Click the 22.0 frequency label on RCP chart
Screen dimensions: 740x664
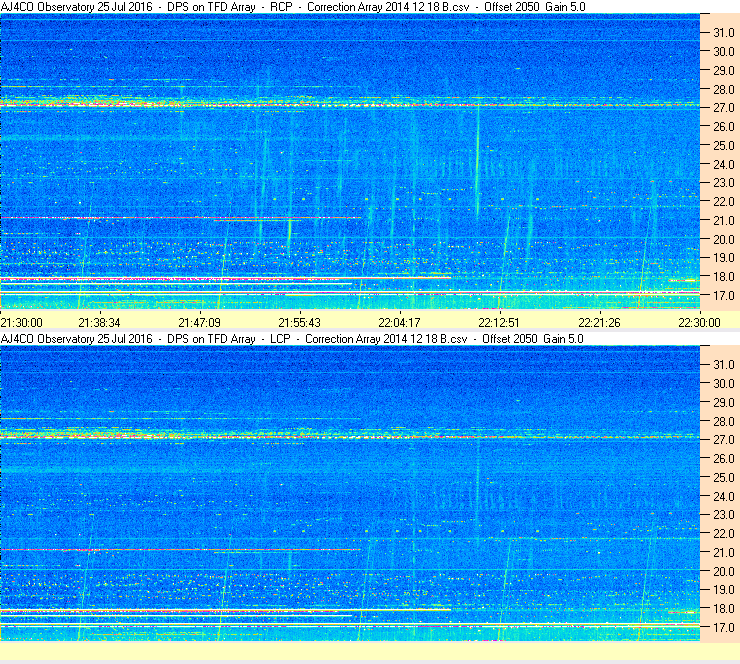724,202
